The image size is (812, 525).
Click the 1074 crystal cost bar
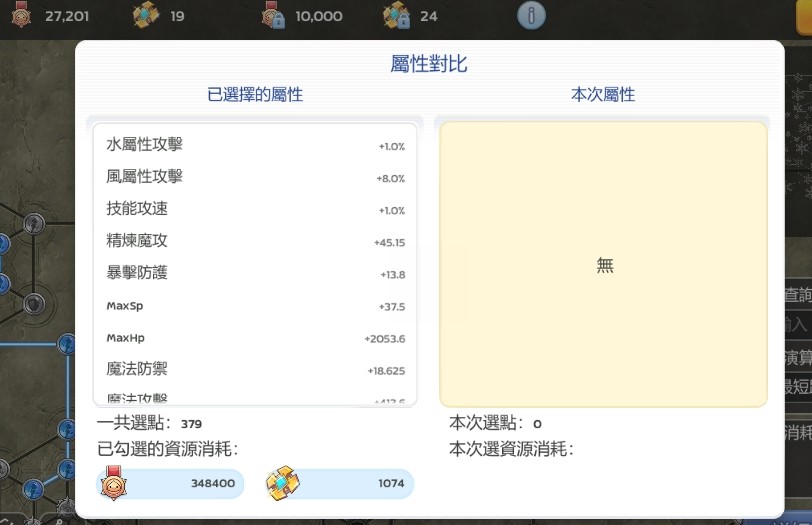pos(340,484)
